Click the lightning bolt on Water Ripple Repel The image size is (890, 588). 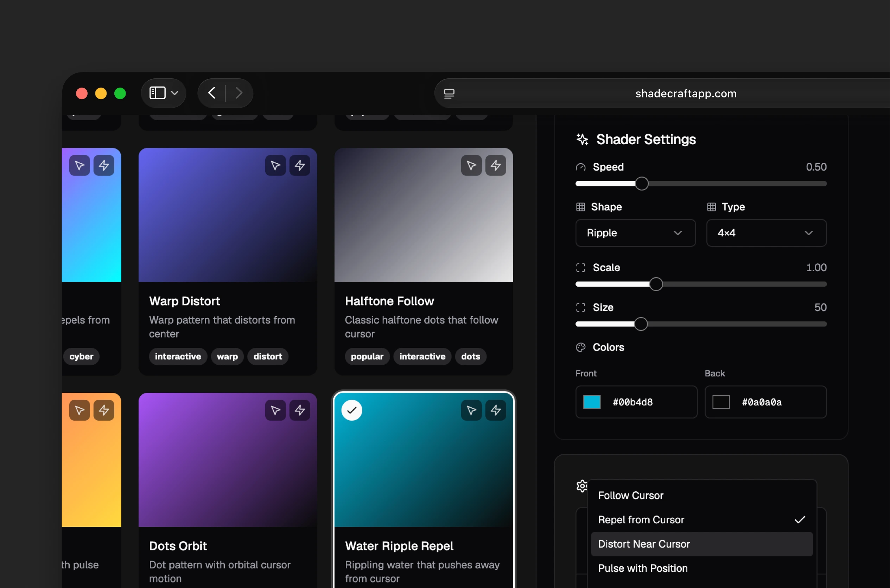(x=496, y=410)
